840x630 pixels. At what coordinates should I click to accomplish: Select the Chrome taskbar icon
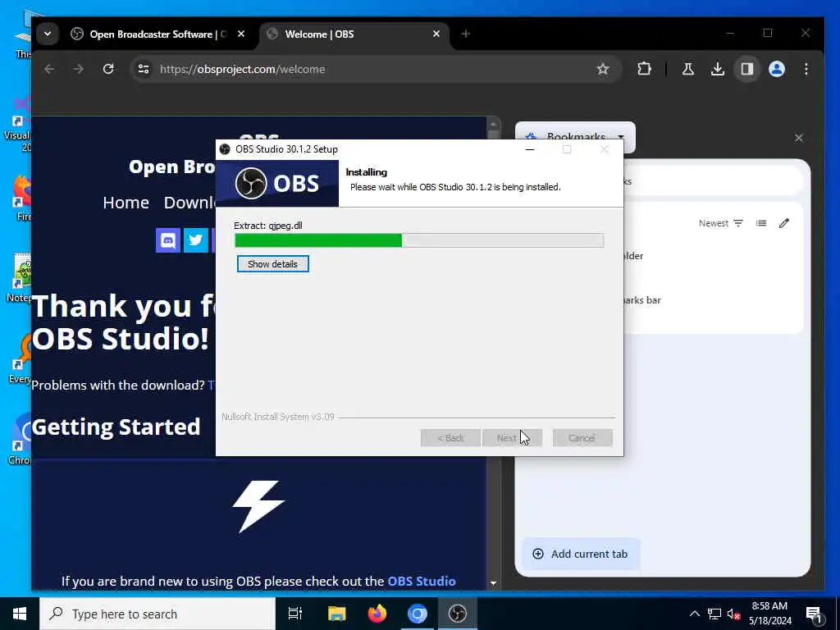418,614
